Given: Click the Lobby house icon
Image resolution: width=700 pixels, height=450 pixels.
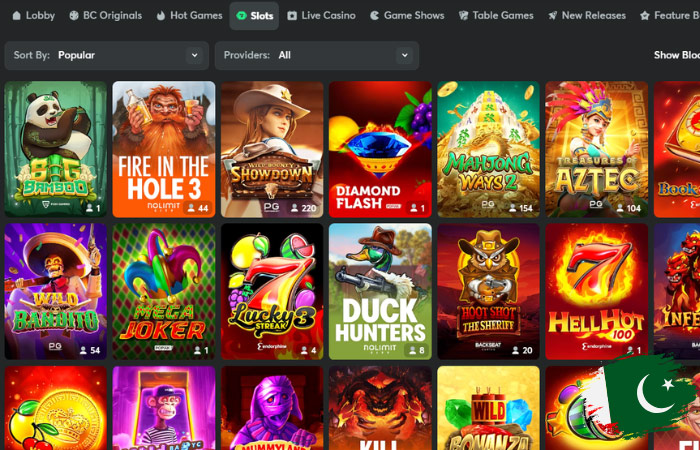Looking at the screenshot, I should [17, 16].
